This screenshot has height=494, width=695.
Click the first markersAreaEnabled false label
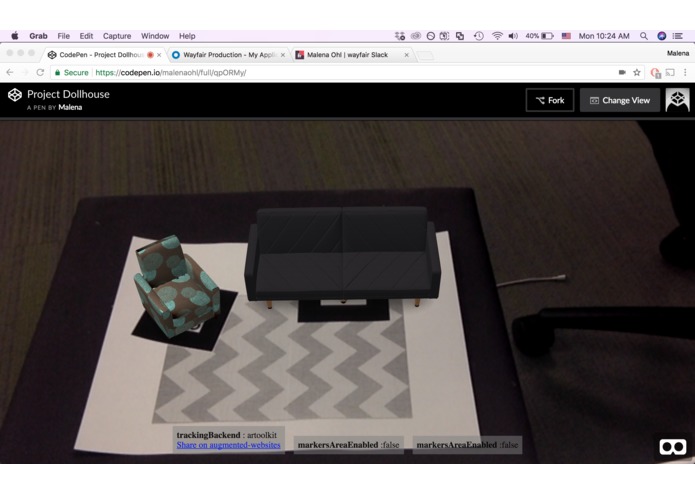pyautogui.click(x=348, y=445)
